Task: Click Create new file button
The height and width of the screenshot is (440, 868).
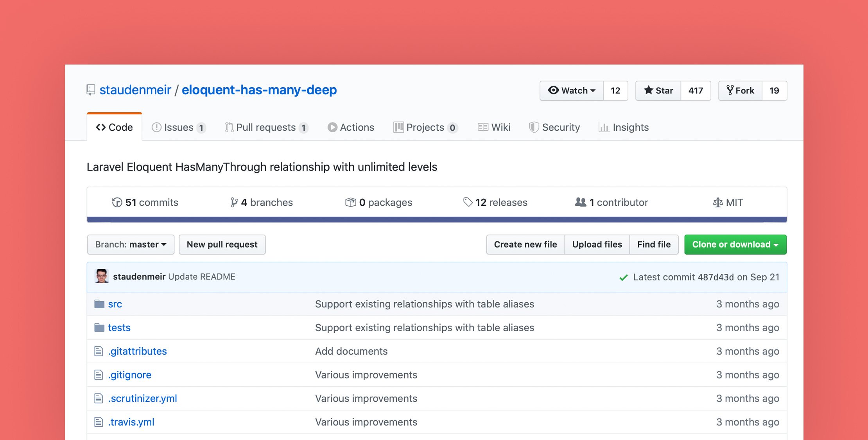Action: 525,245
